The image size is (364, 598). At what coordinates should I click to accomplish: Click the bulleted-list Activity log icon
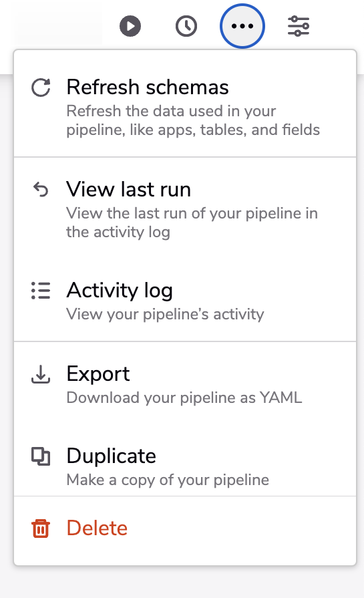[40, 291]
